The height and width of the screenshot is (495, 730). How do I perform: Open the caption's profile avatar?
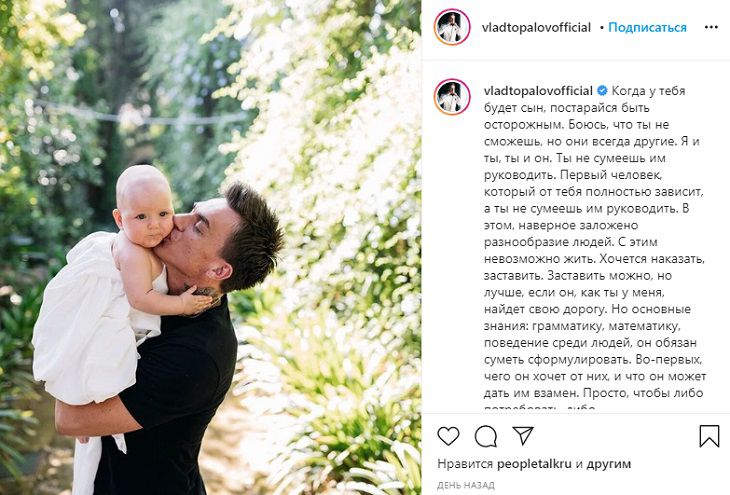click(452, 97)
